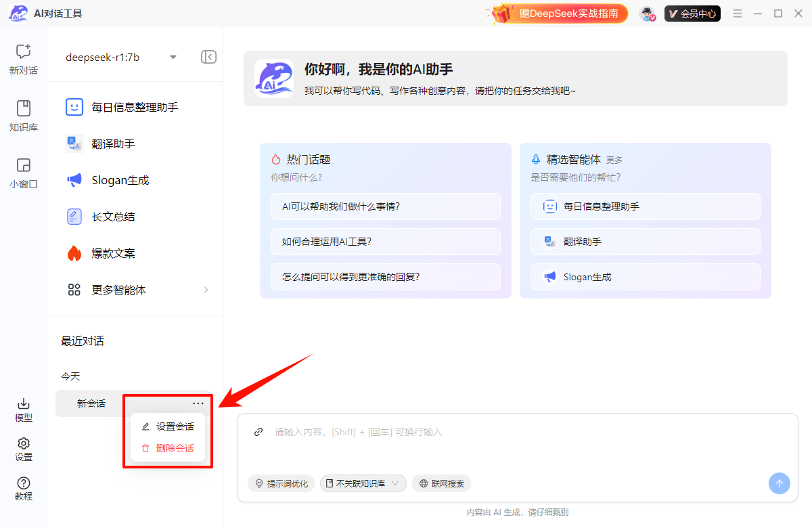Select 每日信息整理助手 in the sidebar list
This screenshot has width=812, height=528.
pos(135,107)
